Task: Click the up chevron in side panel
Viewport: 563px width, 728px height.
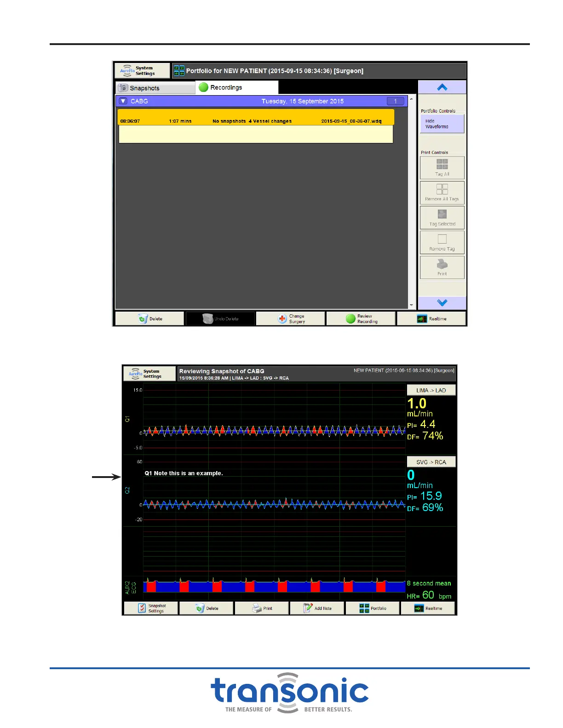Action: point(442,87)
